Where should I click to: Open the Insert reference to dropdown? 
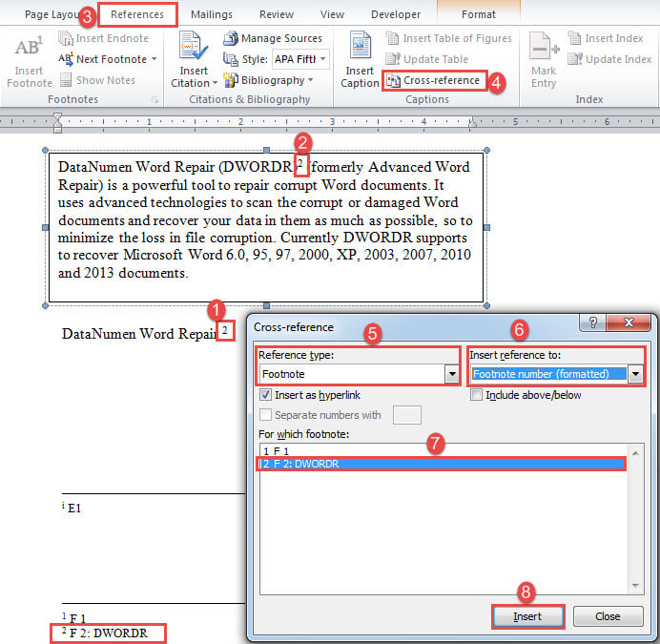tap(635, 374)
